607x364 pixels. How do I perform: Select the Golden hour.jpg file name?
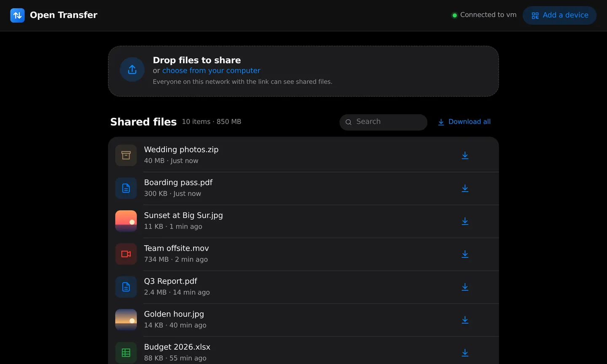174,314
